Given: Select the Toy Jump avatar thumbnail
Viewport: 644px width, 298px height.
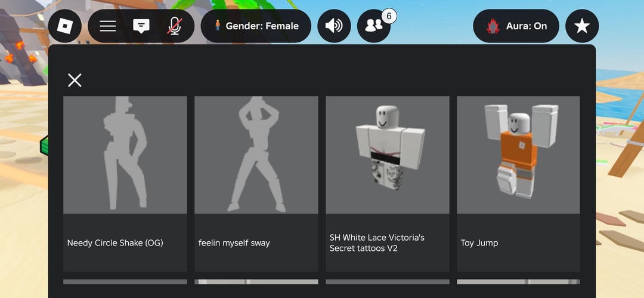Looking at the screenshot, I should tap(518, 155).
